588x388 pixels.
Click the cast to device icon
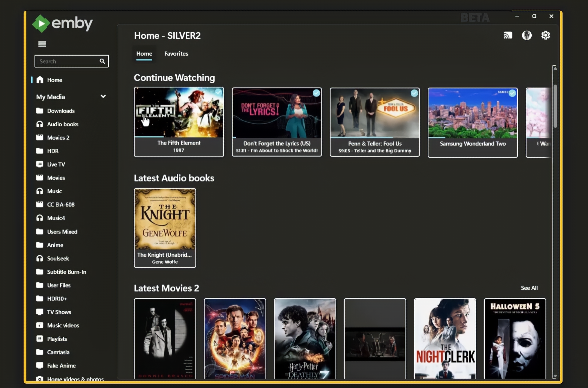click(x=508, y=35)
